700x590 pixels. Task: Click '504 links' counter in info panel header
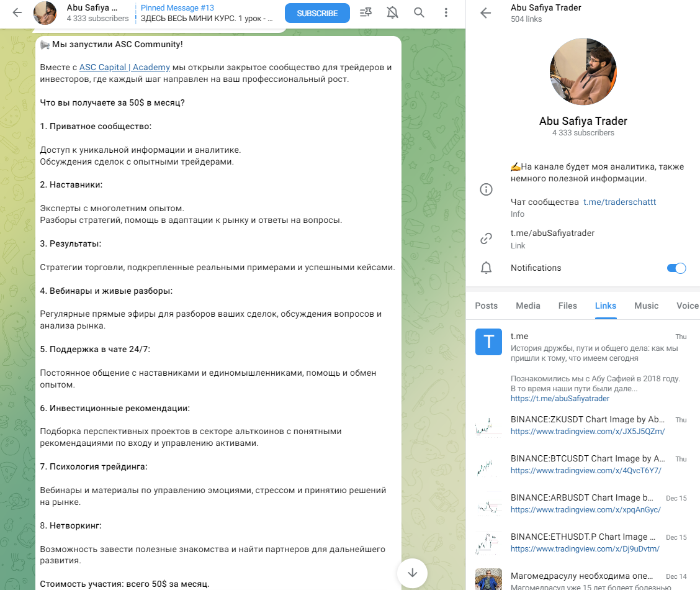(526, 19)
